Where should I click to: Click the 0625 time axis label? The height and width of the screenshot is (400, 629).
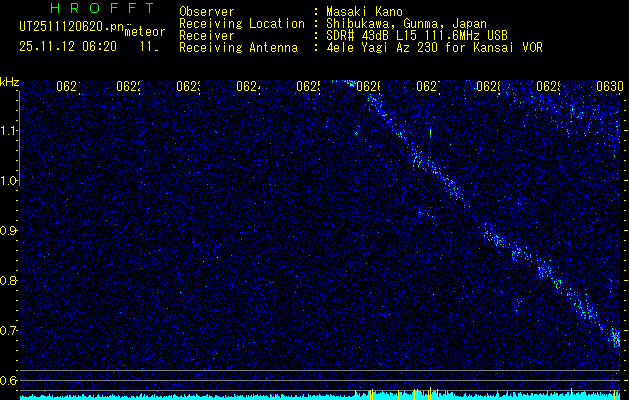[x=308, y=87]
